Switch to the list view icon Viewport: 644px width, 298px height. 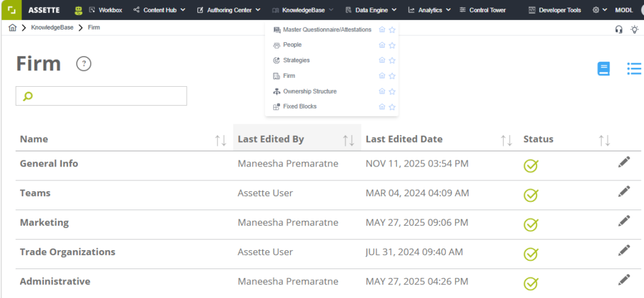pyautogui.click(x=634, y=69)
